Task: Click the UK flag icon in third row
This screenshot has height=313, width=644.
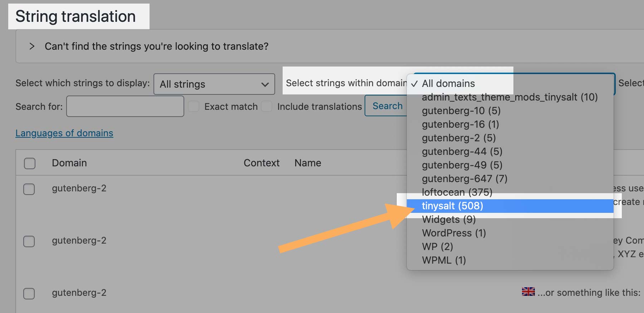Action: [x=528, y=292]
